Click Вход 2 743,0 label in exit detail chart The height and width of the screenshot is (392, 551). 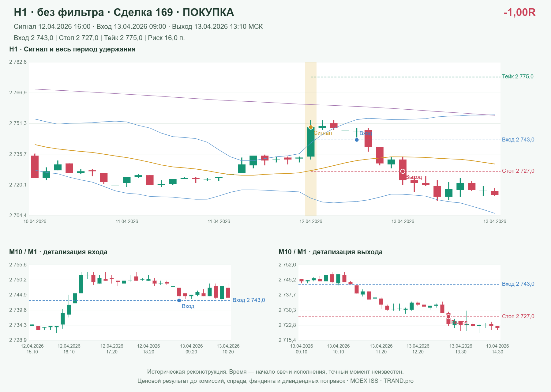point(518,284)
